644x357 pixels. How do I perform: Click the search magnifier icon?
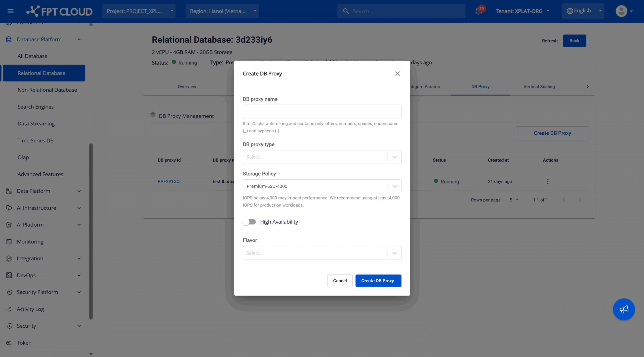click(x=346, y=11)
